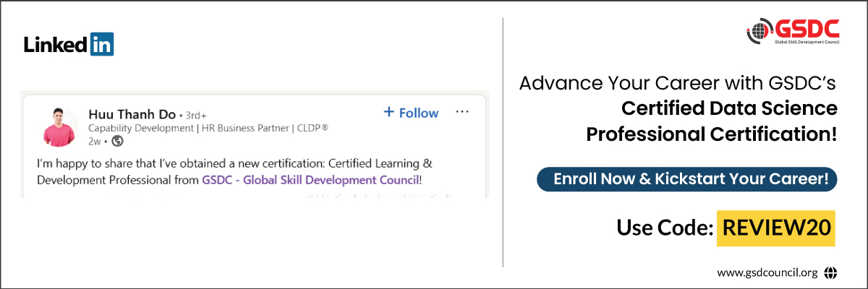Click the 2w post timestamp
The image size is (868, 289).
[x=94, y=141]
